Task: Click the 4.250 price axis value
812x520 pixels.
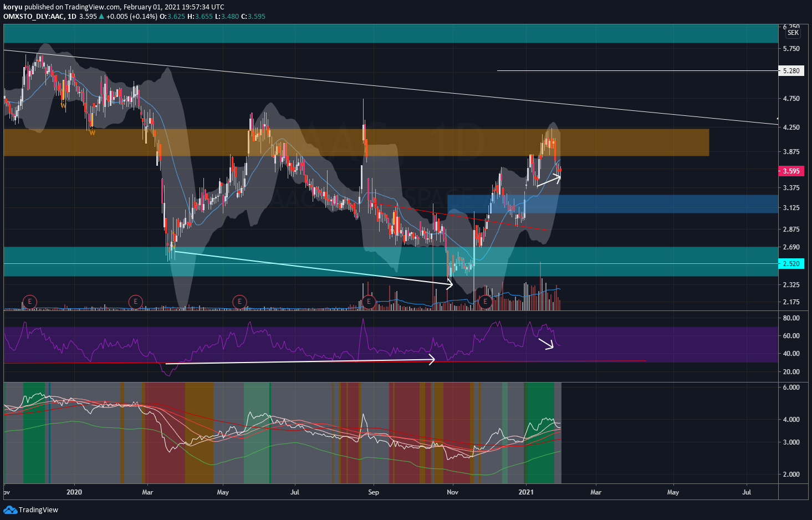Action: tap(791, 127)
